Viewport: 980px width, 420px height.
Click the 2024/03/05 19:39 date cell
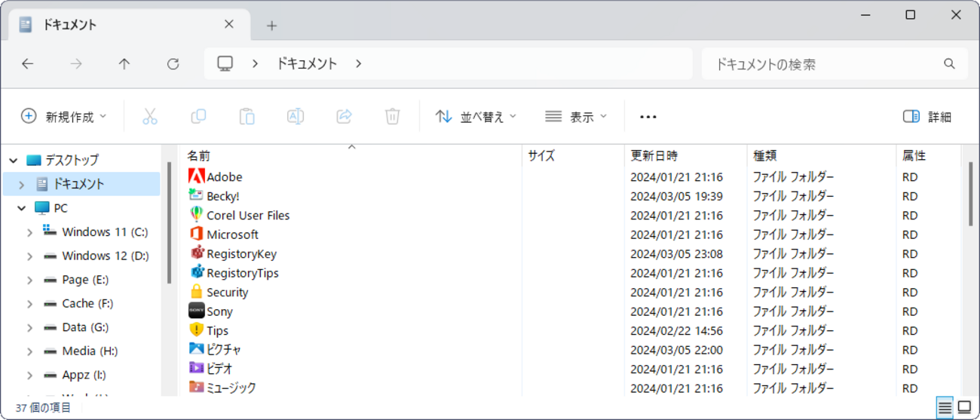[x=676, y=196]
